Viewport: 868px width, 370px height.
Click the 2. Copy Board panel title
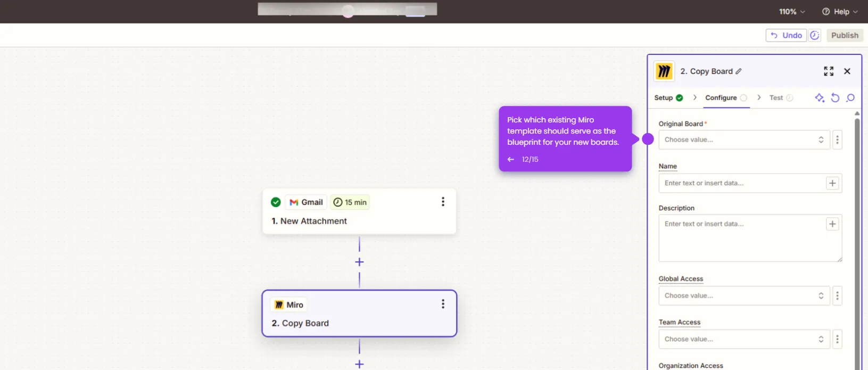point(706,71)
